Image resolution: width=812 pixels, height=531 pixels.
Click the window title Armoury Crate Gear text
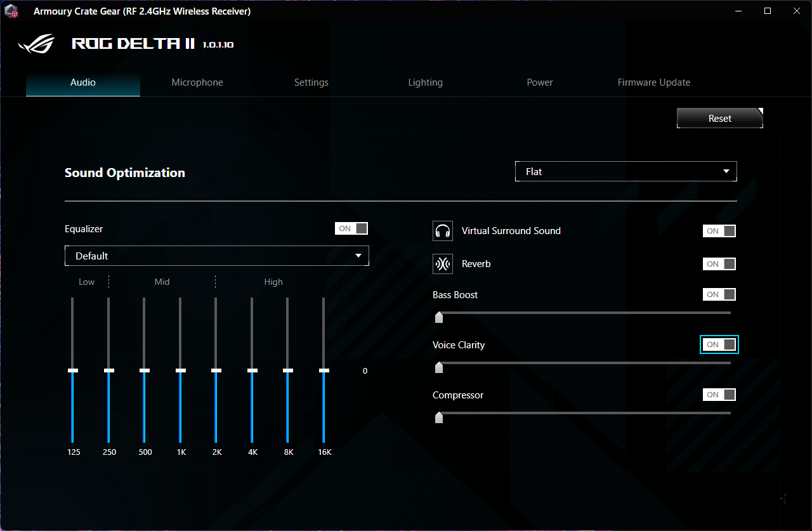click(x=142, y=11)
